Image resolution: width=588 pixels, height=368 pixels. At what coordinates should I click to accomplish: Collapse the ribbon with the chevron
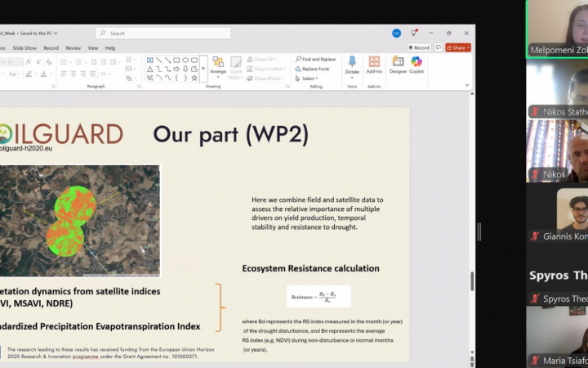pos(467,85)
